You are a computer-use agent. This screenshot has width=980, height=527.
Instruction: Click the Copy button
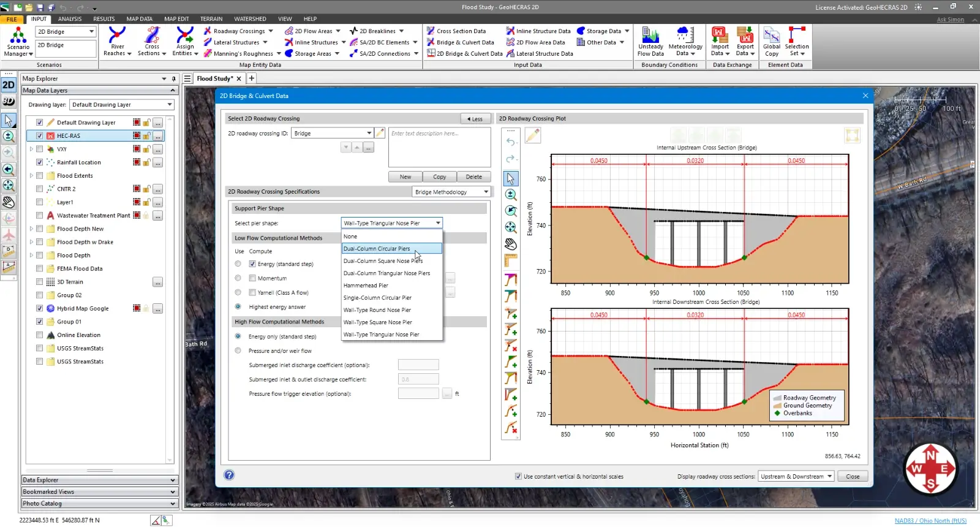pos(440,177)
